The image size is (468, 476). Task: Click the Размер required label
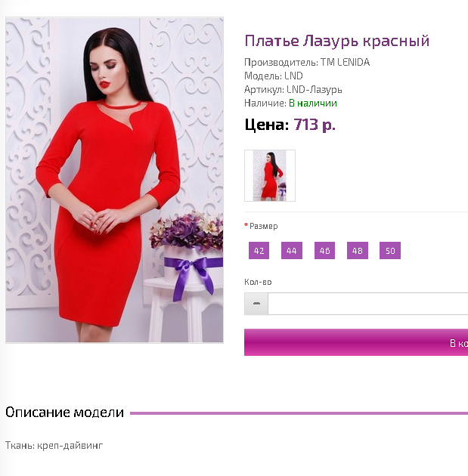click(263, 226)
